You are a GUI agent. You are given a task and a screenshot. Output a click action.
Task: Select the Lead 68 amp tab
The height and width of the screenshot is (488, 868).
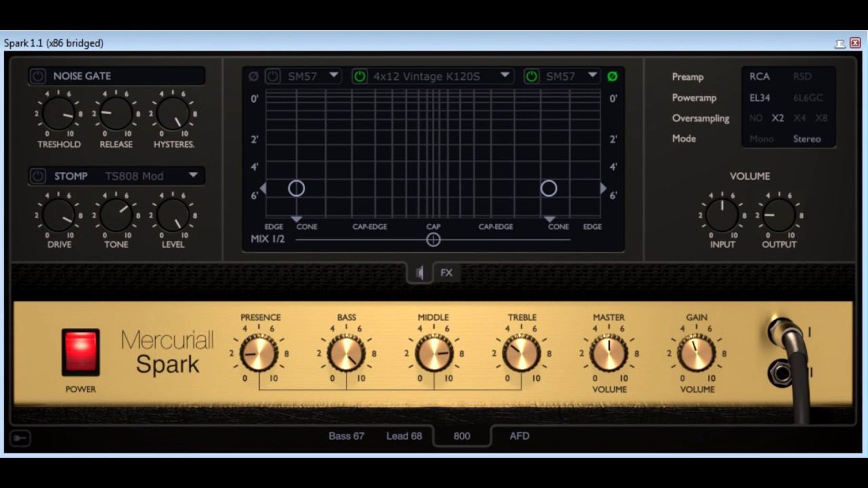pyautogui.click(x=404, y=436)
